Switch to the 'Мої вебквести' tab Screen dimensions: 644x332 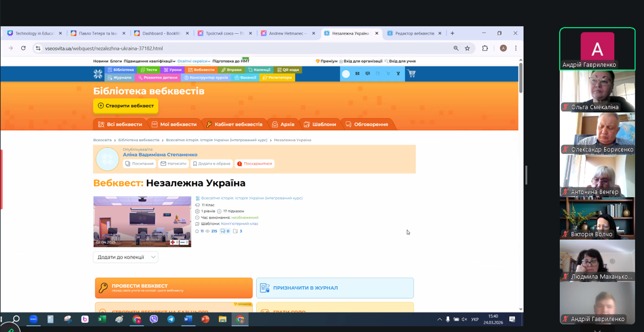[174, 124]
